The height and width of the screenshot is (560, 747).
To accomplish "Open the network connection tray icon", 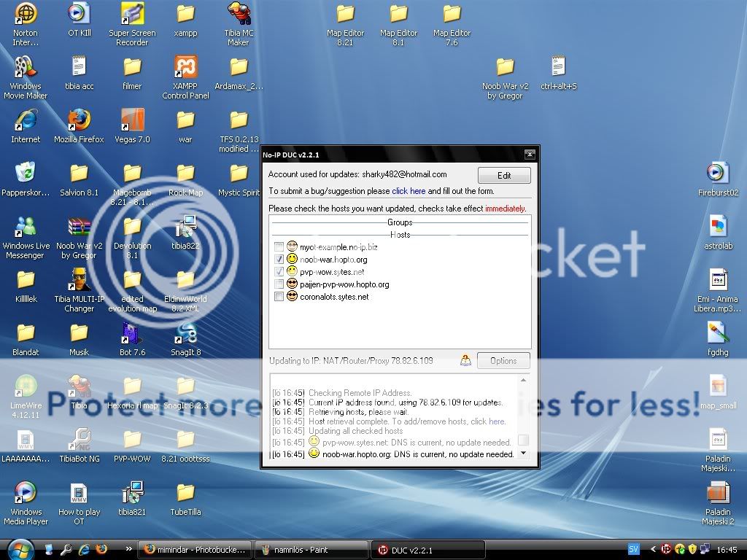I will [705, 549].
